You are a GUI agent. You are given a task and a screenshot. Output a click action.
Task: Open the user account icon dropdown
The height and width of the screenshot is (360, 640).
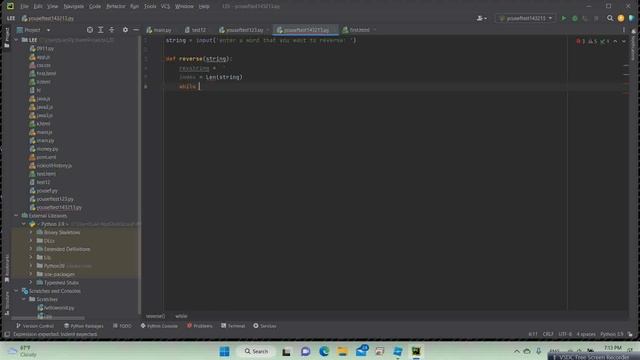[x=482, y=18]
